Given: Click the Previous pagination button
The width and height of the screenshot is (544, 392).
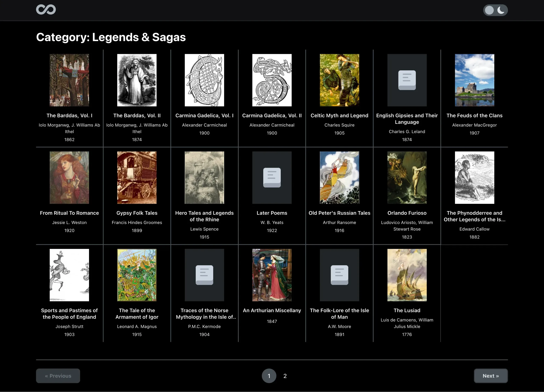Looking at the screenshot, I should point(58,376).
